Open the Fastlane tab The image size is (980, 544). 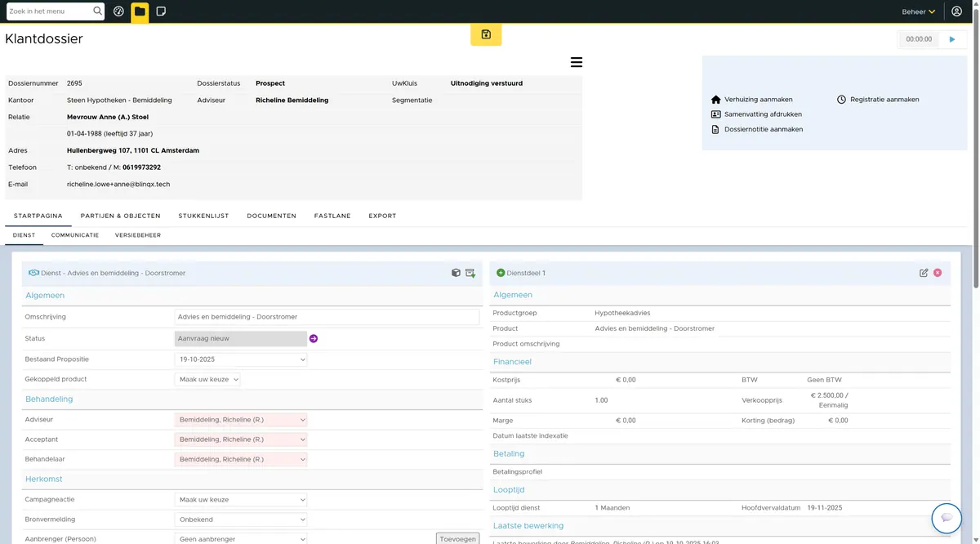click(x=332, y=216)
